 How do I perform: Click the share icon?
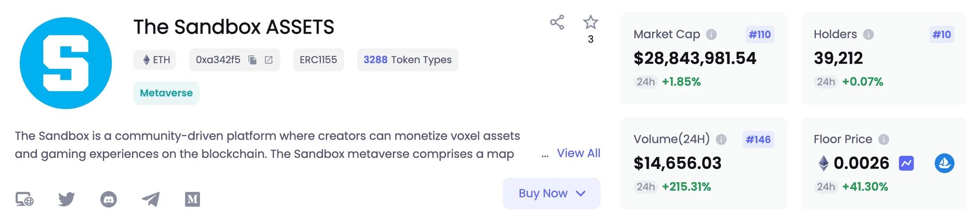[x=557, y=22]
